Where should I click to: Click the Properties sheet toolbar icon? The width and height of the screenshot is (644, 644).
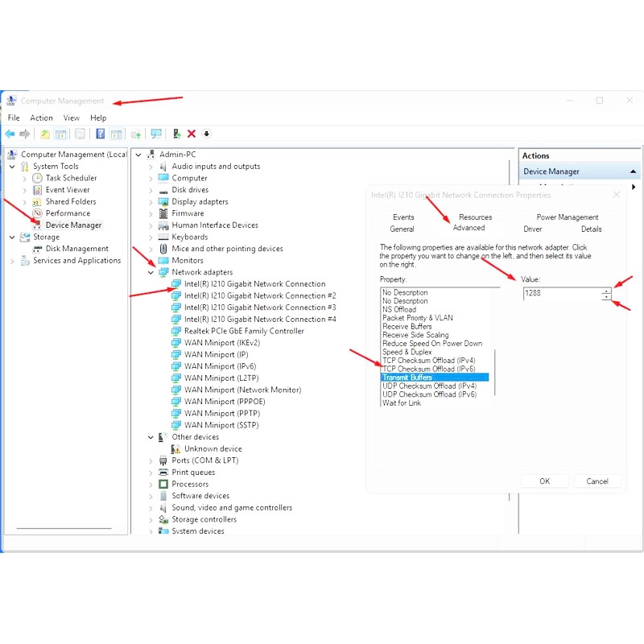(x=80, y=134)
